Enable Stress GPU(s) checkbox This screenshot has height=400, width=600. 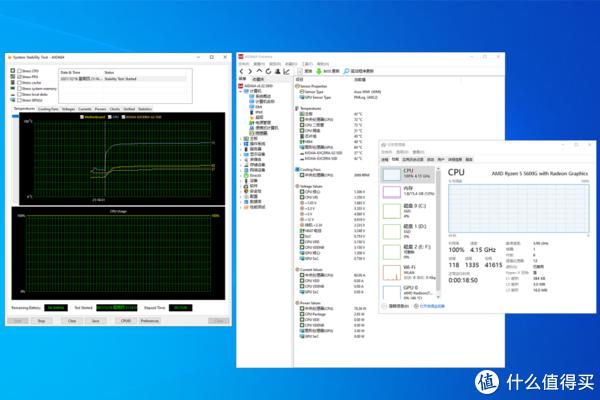click(19, 100)
